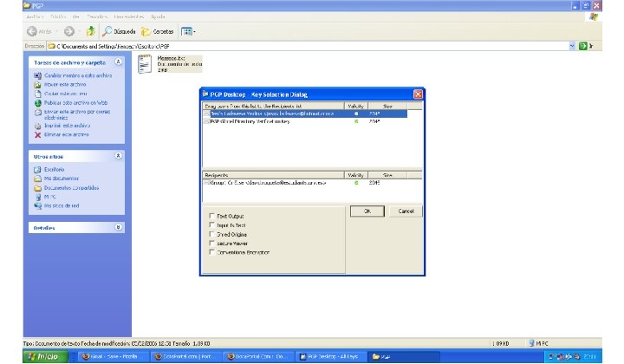Close the PGP Key Selection Dialog
Image resolution: width=624 pixels, height=364 pixels.
(x=418, y=94)
